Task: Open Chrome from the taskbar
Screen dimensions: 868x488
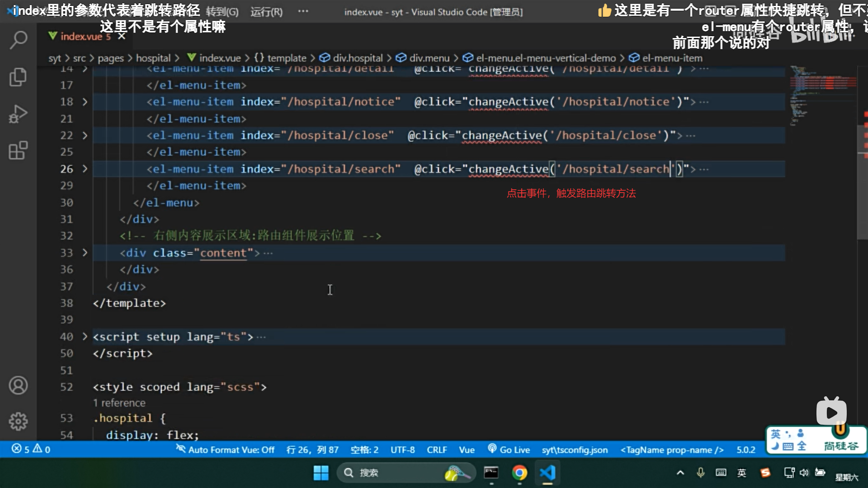Action: [519, 473]
